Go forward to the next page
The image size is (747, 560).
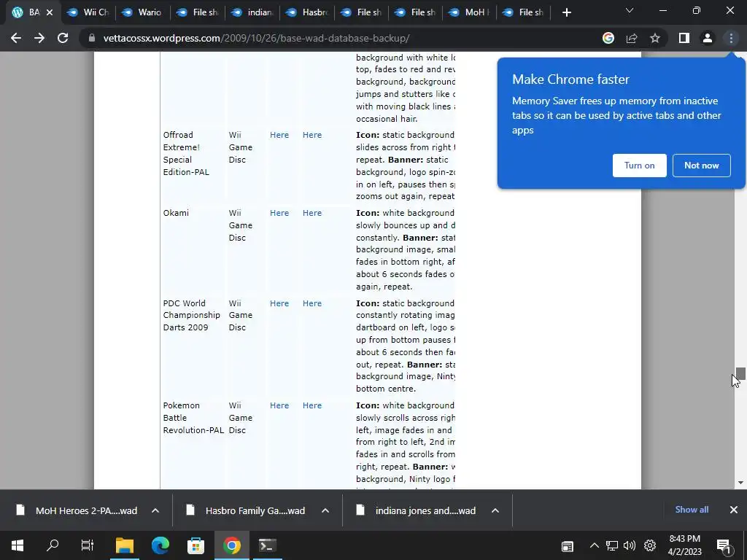click(39, 38)
